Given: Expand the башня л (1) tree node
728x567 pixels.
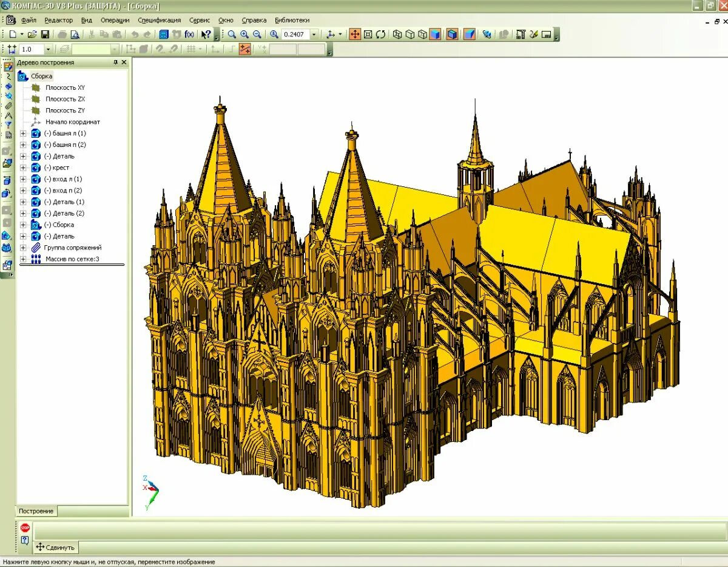Looking at the screenshot, I should (x=23, y=134).
